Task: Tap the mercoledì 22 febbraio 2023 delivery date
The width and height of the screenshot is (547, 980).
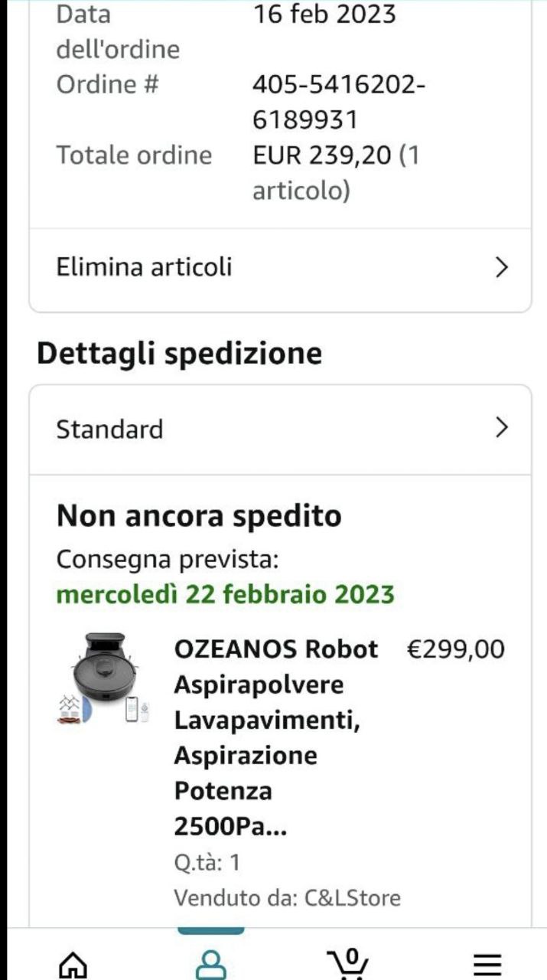Action: [x=226, y=594]
